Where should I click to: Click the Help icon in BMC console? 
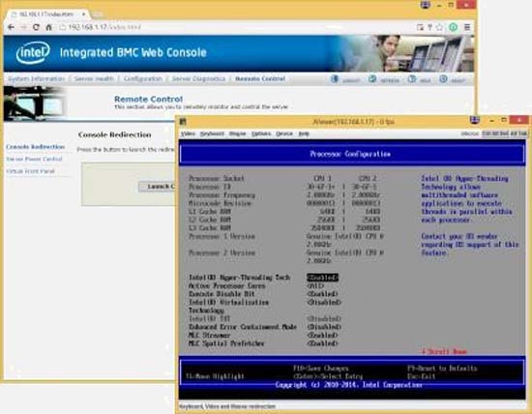point(411,79)
